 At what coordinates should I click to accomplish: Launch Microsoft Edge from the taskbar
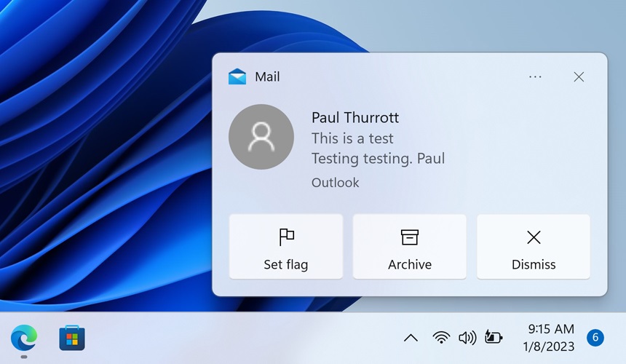(x=24, y=338)
